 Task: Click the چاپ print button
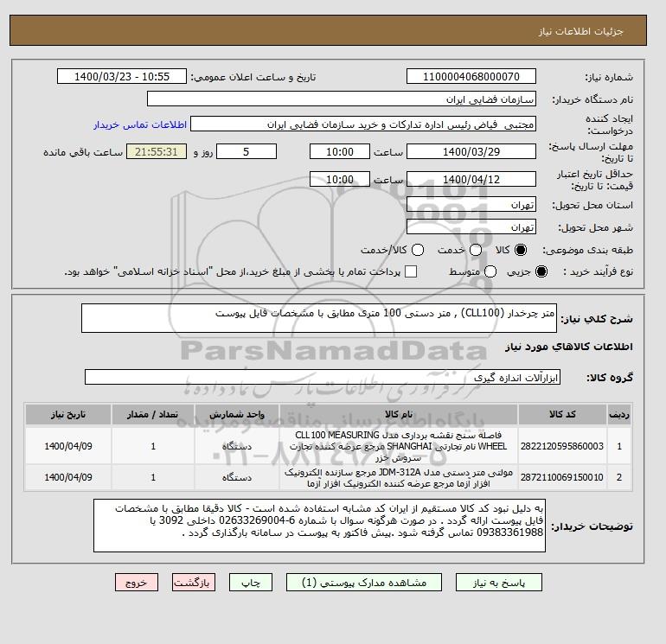pos(251,583)
